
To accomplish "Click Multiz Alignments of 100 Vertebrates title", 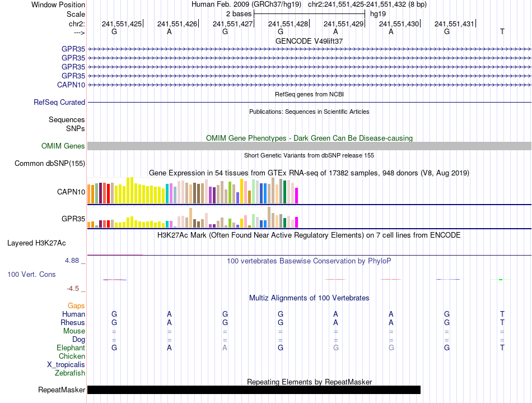I will [x=309, y=298].
